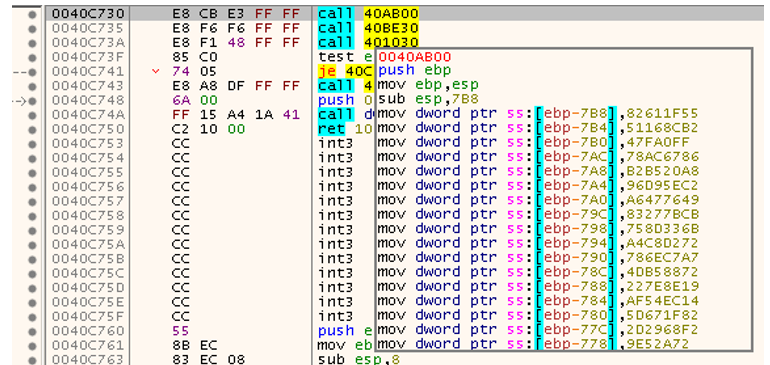Image resolution: width=770 pixels, height=365 pixels.
Task: Click the red jump arrow at 0040C741
Action: click(x=157, y=72)
